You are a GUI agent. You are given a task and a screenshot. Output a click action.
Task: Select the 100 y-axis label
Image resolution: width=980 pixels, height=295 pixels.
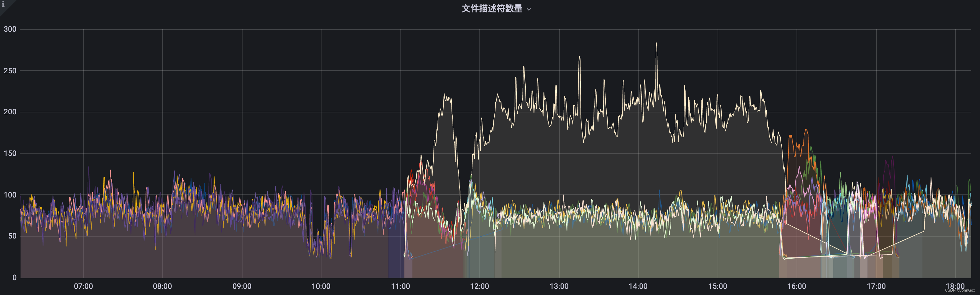10,195
